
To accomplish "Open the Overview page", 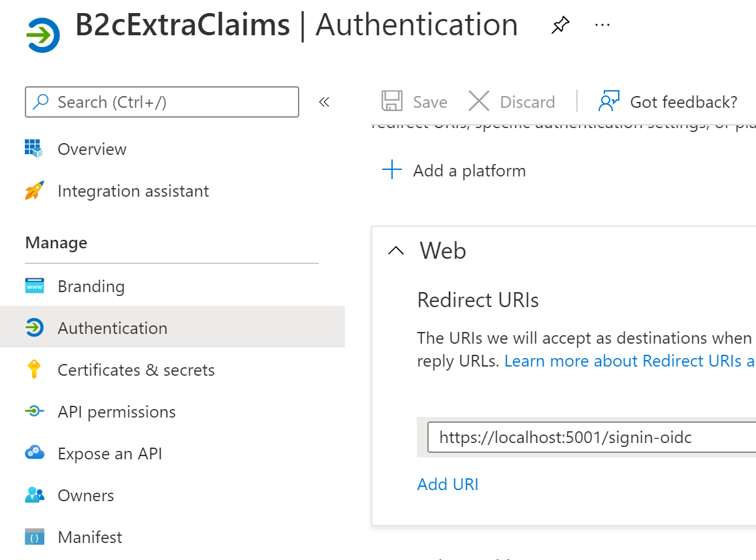I will 91,149.
